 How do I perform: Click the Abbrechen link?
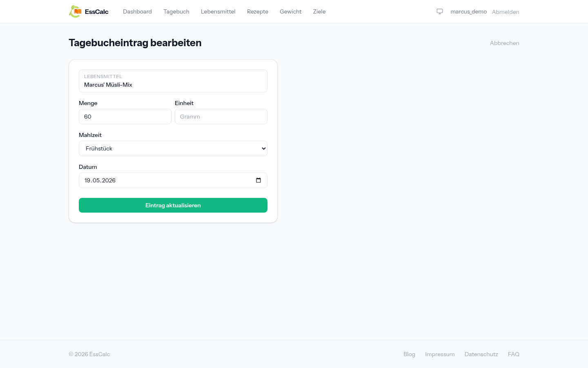(505, 43)
